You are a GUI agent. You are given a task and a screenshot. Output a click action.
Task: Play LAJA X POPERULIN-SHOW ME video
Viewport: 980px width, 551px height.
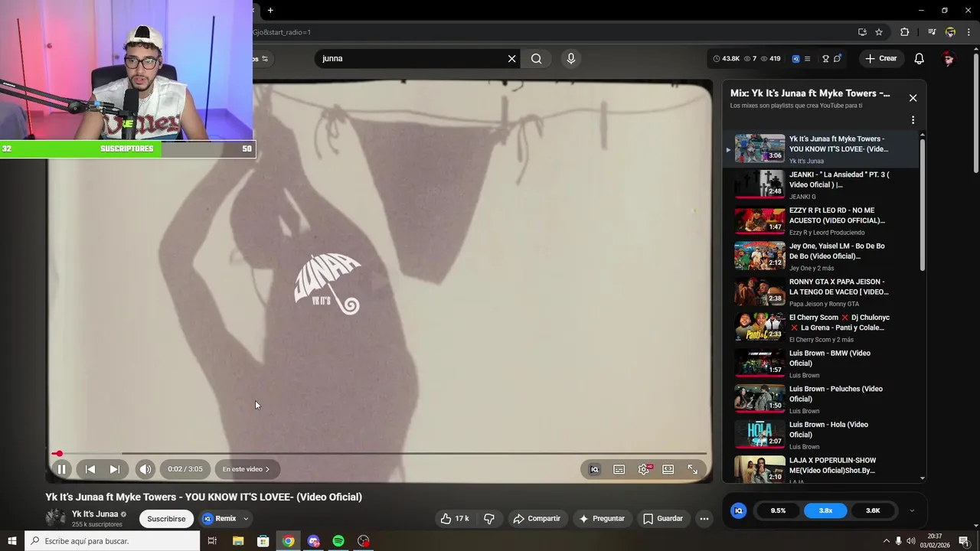[x=821, y=470]
